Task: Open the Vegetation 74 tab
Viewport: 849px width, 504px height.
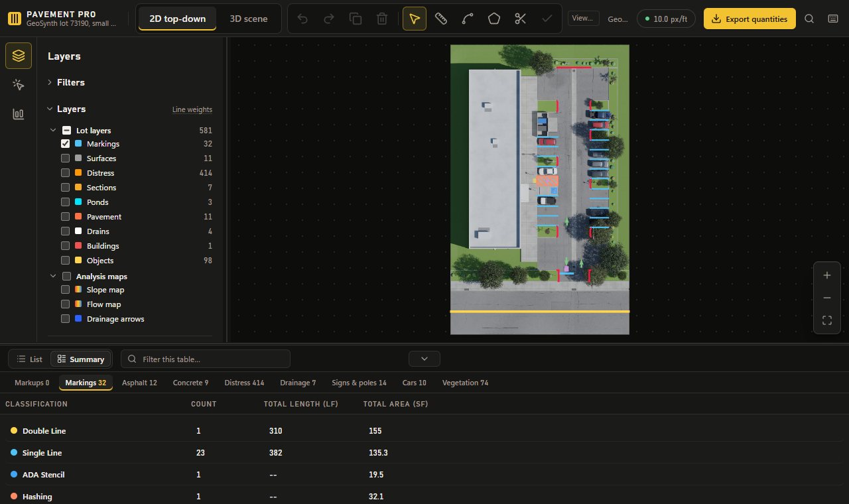Action: point(465,383)
